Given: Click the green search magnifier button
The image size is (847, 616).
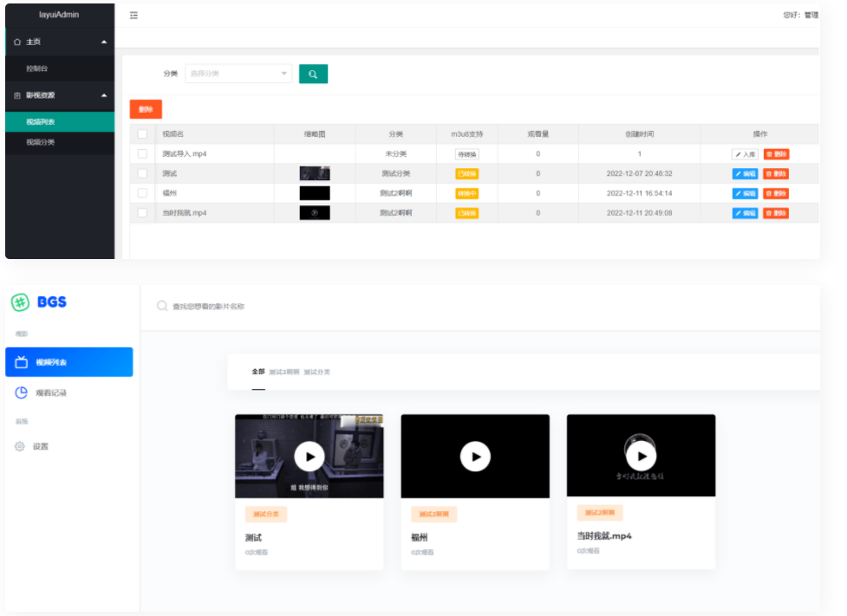Looking at the screenshot, I should click(313, 75).
